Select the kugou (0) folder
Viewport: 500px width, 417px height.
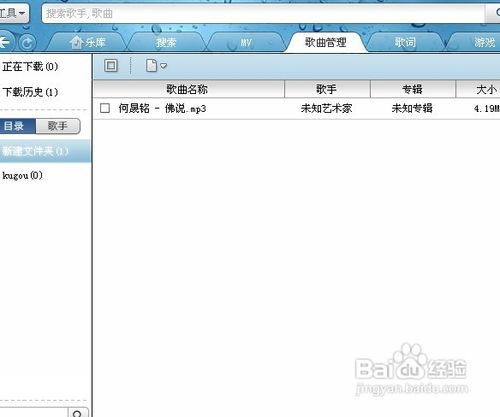22,175
